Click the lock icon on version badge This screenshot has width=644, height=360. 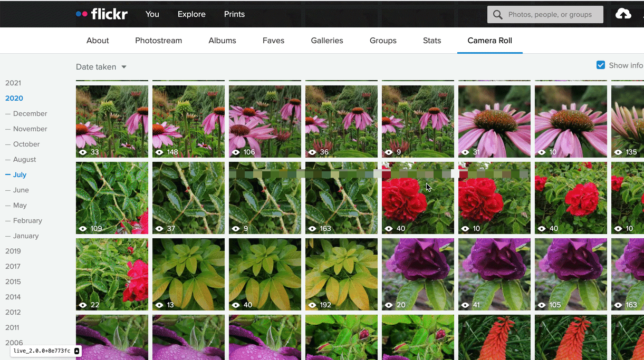[76, 351]
